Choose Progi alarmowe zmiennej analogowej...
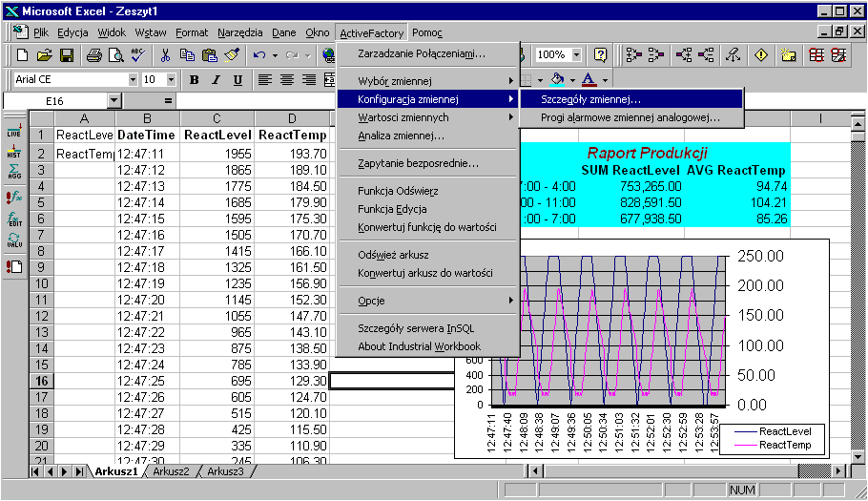868x501 pixels. click(x=631, y=117)
